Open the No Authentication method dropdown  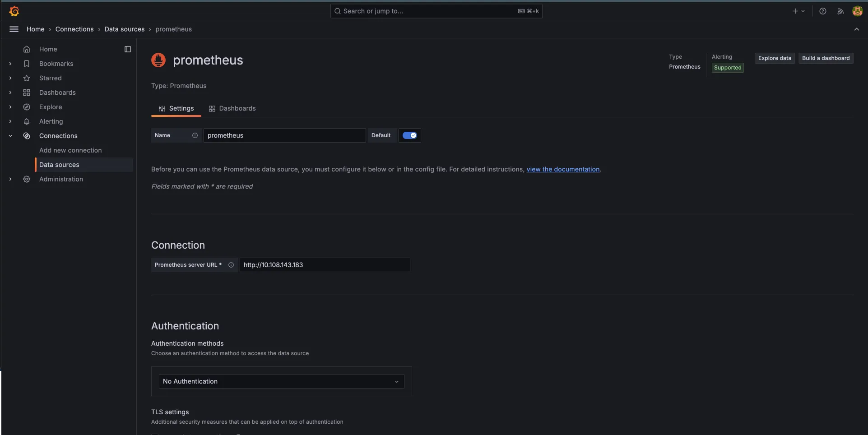[281, 381]
